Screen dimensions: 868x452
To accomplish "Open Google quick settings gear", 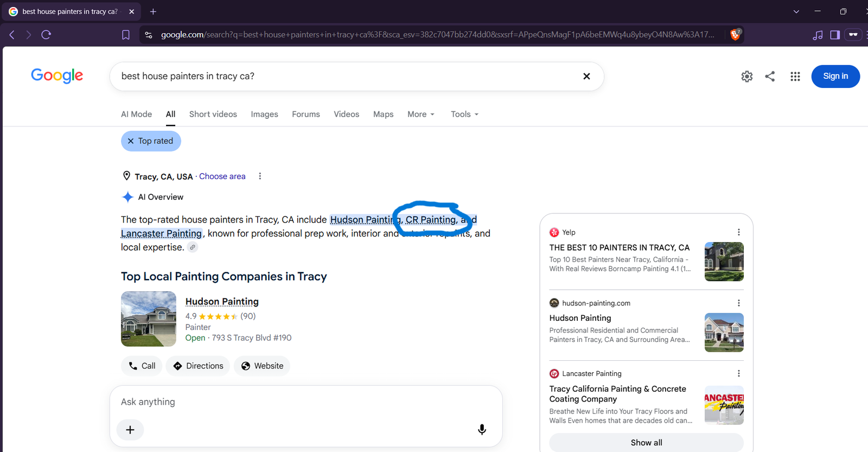I will (746, 77).
